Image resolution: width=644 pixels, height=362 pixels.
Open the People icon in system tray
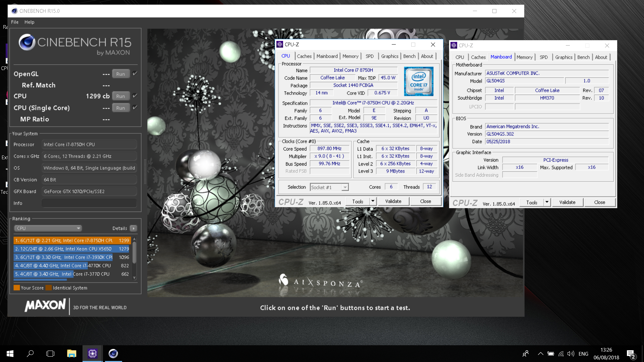pos(526,354)
